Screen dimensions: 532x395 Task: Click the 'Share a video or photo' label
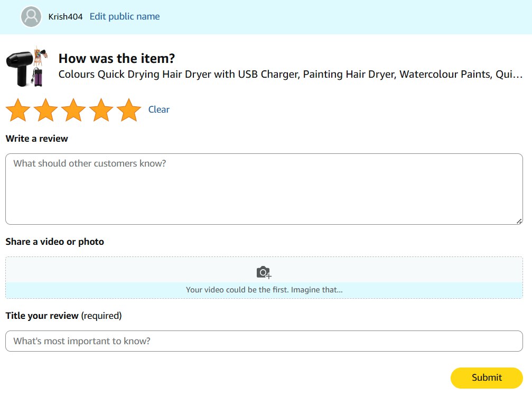coord(55,242)
